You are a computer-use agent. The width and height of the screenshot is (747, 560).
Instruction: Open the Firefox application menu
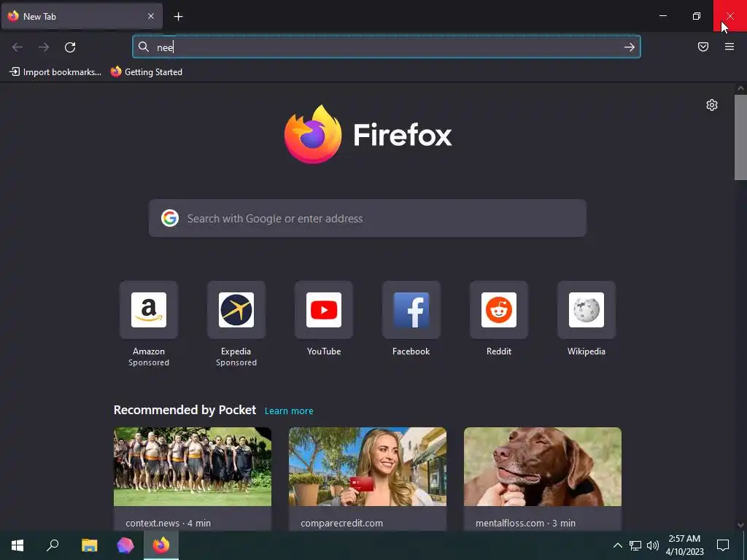pyautogui.click(x=729, y=47)
